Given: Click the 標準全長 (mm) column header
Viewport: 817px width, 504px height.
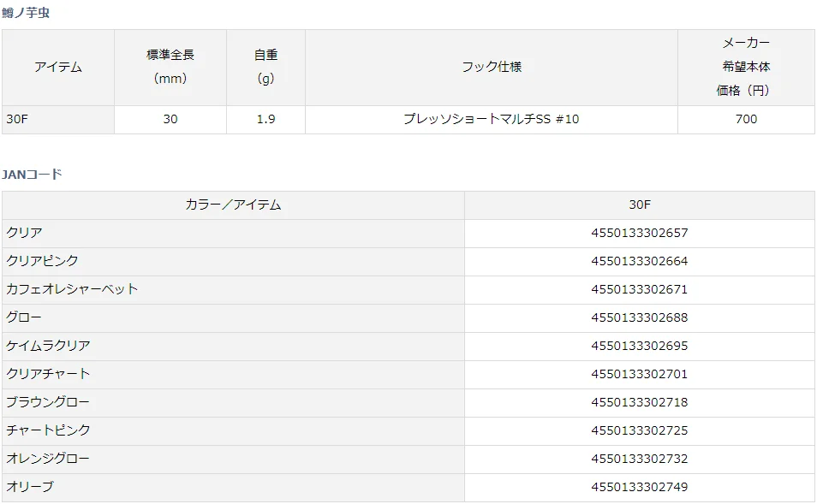Looking at the screenshot, I should coord(170,67).
